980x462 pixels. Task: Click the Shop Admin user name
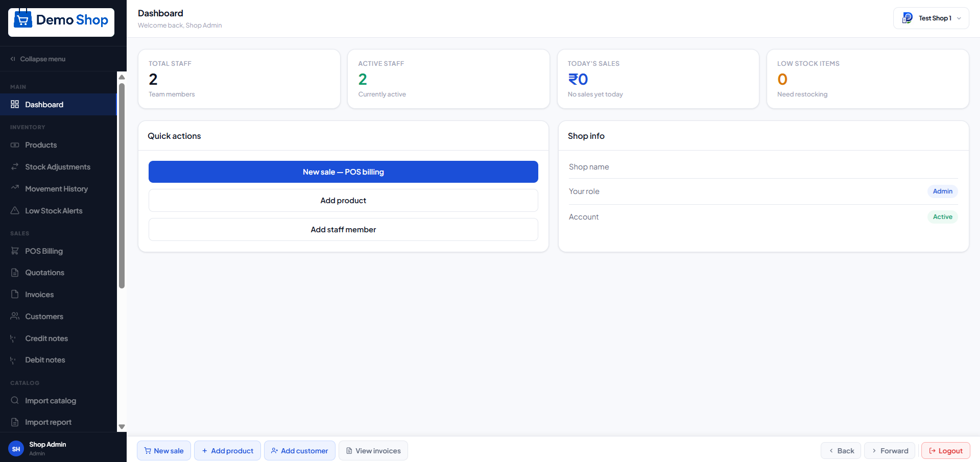pyautogui.click(x=47, y=445)
